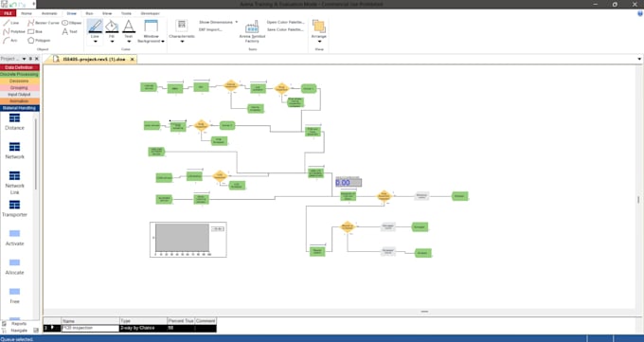This screenshot has height=342, width=644.
Task: Select the Text drawing tool
Action: click(x=69, y=31)
